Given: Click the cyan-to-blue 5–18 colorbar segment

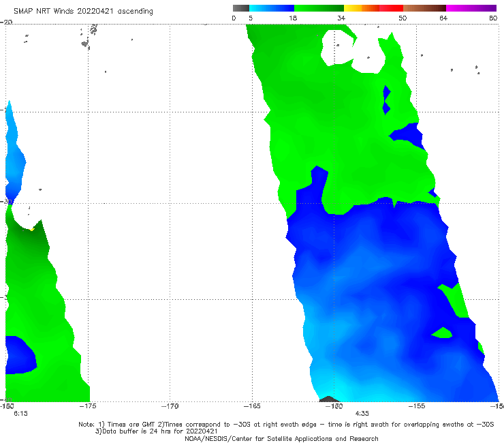Looking at the screenshot, I should pyautogui.click(x=272, y=8).
